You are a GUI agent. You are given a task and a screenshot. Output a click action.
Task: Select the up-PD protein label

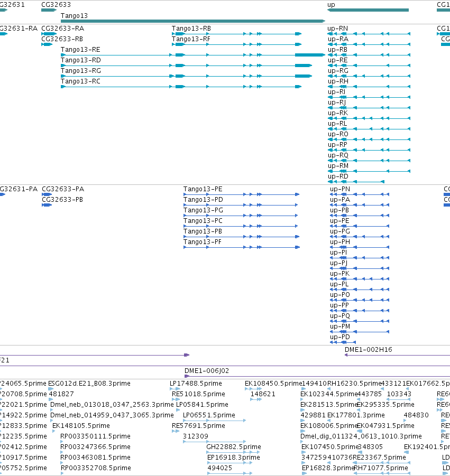coord(339,337)
